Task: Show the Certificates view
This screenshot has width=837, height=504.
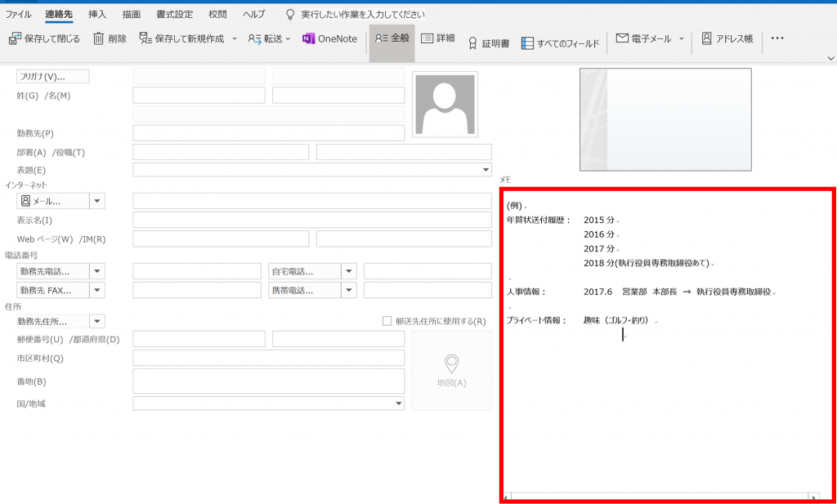Action: (x=488, y=43)
